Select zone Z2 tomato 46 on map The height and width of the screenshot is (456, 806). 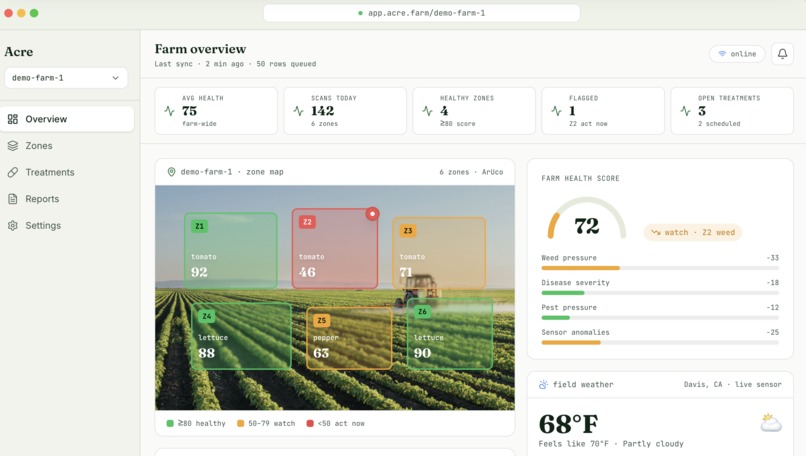click(335, 249)
